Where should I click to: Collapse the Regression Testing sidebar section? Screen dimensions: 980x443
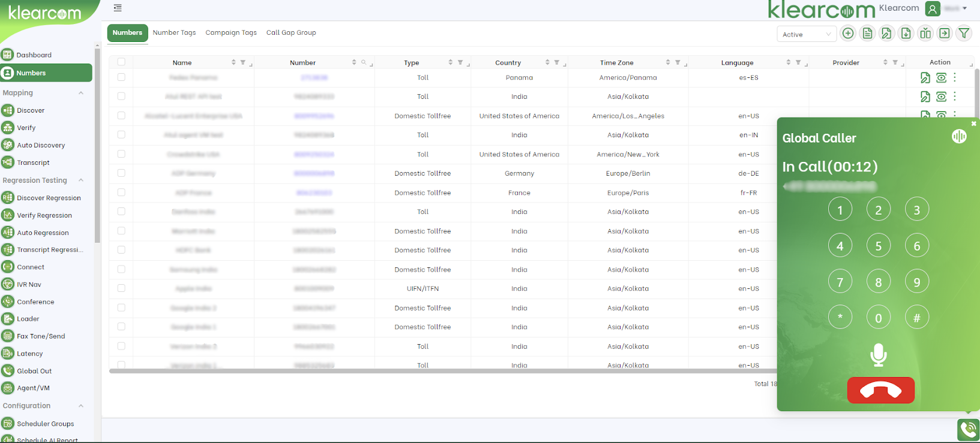click(81, 180)
